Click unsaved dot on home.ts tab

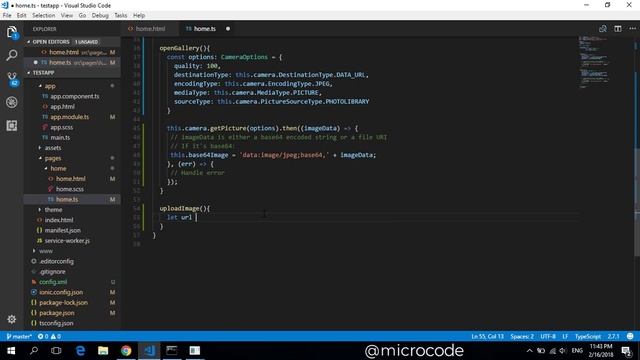228,29
